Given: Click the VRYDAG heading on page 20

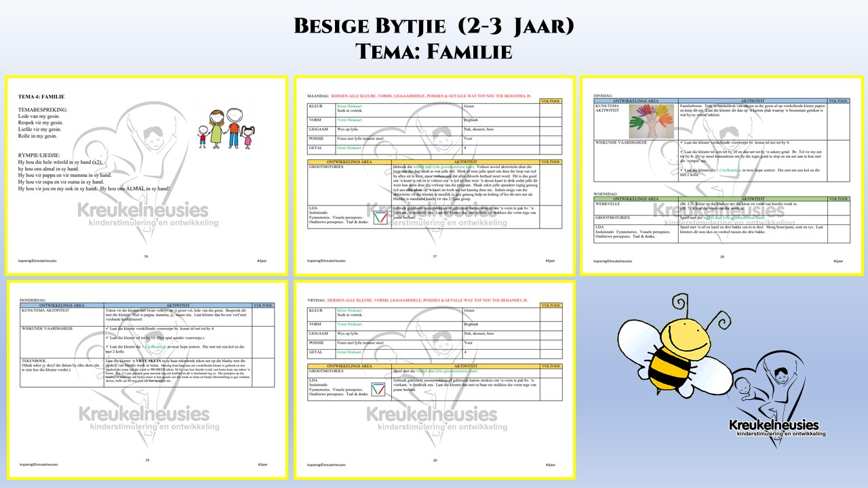Looking at the screenshot, I should click(x=317, y=299).
